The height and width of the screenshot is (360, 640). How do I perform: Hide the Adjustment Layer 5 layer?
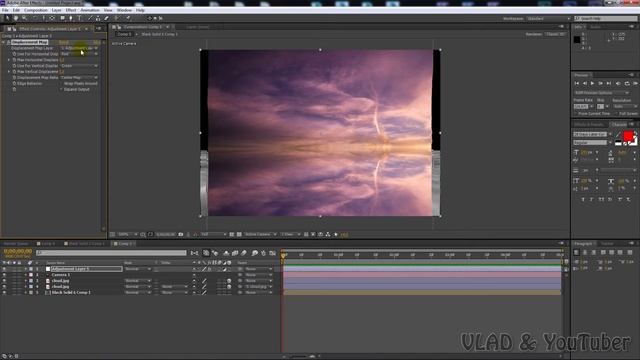click(4, 269)
